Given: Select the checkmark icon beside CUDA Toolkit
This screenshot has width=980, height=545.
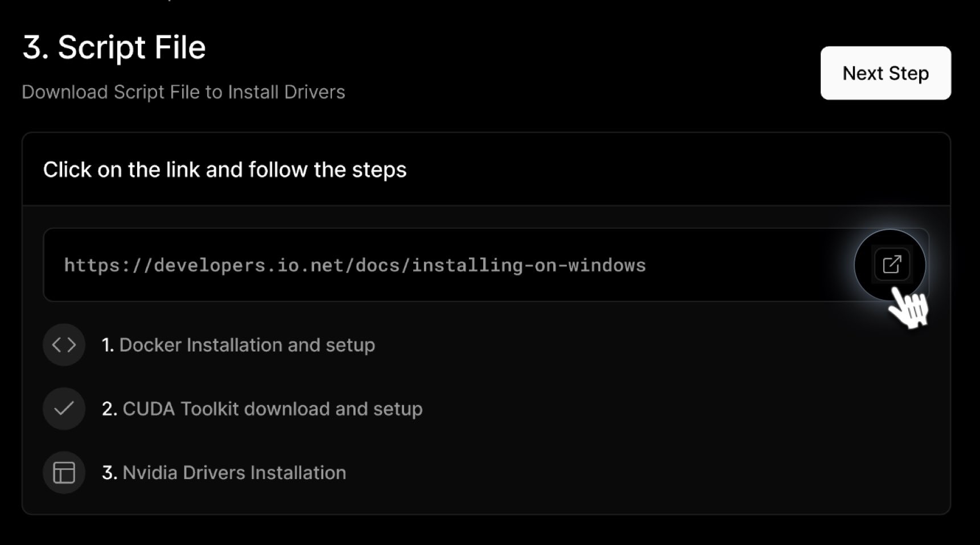Looking at the screenshot, I should click(64, 408).
